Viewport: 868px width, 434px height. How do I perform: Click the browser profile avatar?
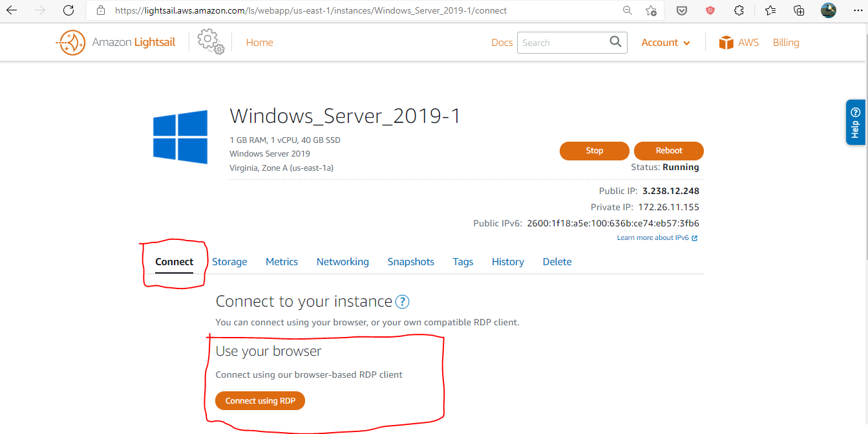click(x=829, y=10)
